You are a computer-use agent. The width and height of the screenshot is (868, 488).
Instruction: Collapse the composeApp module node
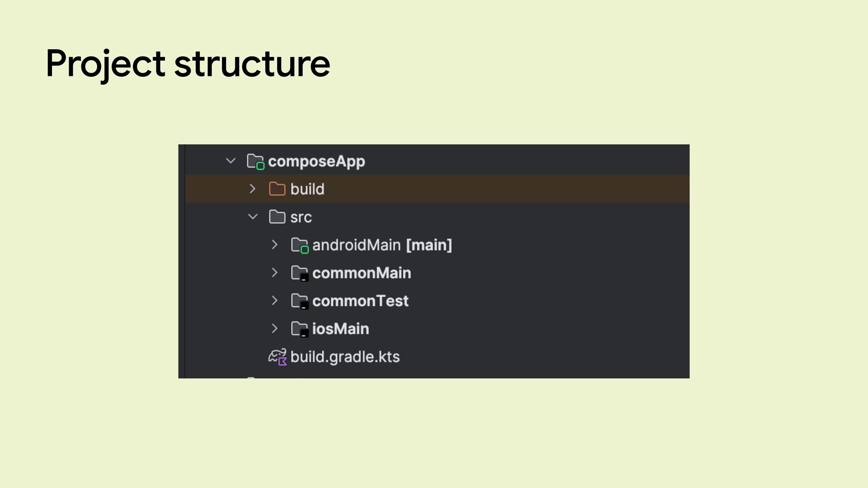coord(231,161)
